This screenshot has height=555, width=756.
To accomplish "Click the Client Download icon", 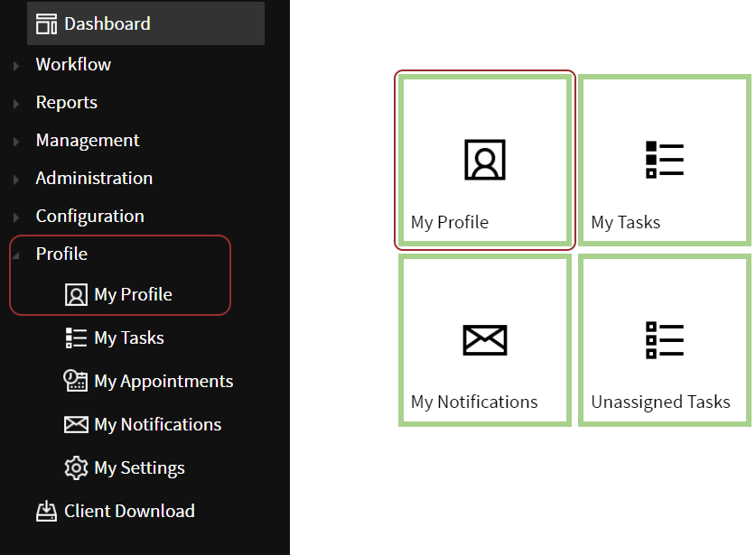I will pos(46,512).
